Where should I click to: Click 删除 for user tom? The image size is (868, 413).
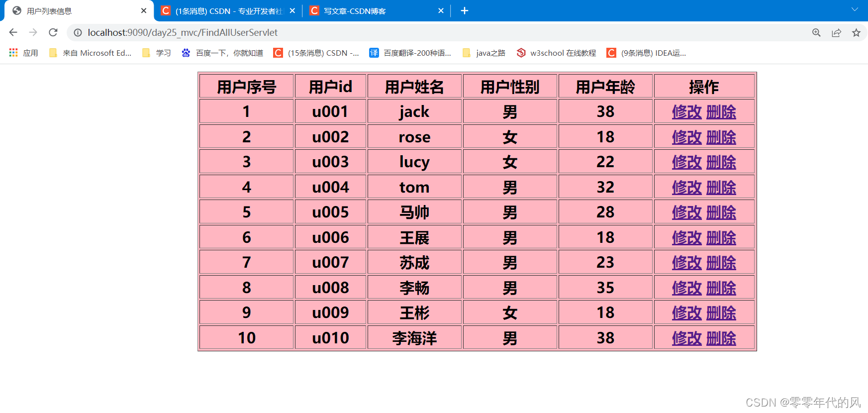(x=721, y=187)
